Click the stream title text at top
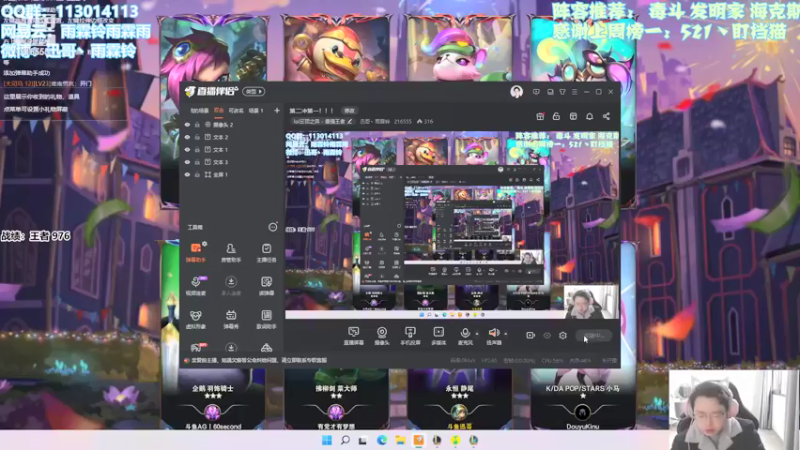The width and height of the screenshot is (800, 450). [311, 111]
